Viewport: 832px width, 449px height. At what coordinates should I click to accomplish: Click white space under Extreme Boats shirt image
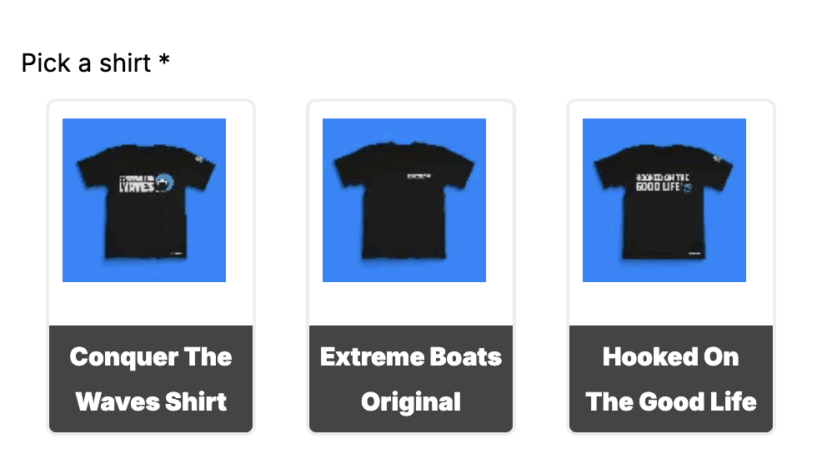(x=411, y=304)
